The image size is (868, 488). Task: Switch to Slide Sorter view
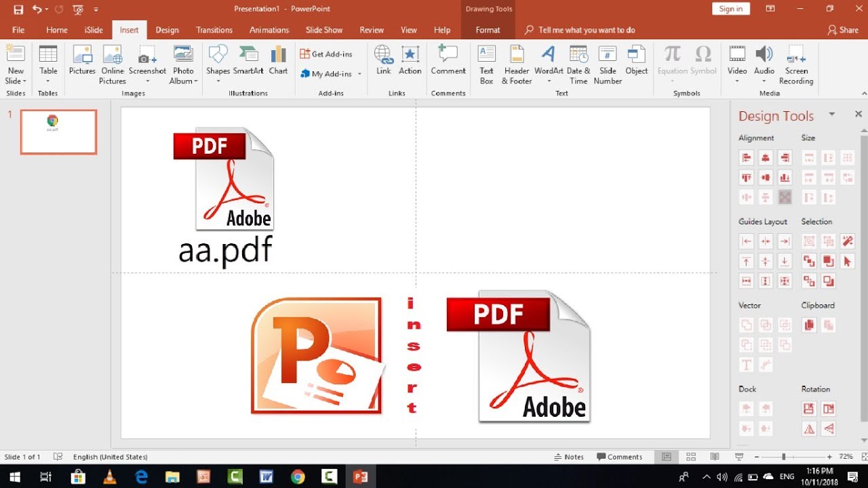coord(691,457)
